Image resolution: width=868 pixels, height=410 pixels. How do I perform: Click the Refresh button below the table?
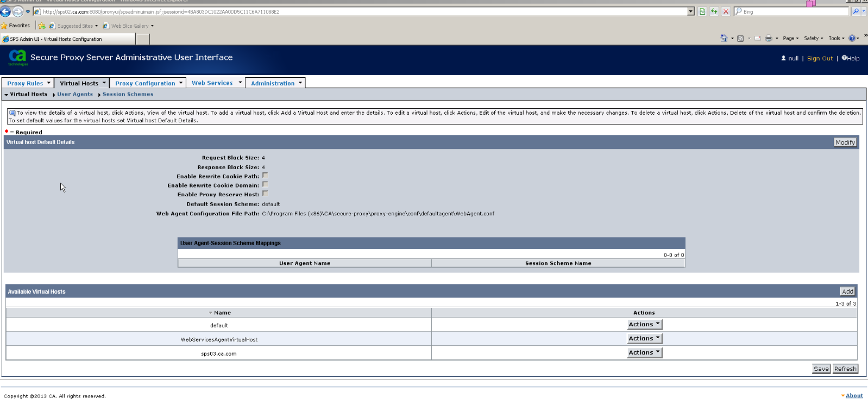pos(845,369)
